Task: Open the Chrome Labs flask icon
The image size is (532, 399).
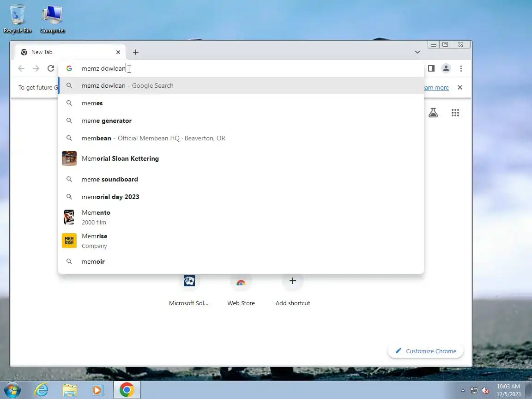Action: click(x=433, y=113)
